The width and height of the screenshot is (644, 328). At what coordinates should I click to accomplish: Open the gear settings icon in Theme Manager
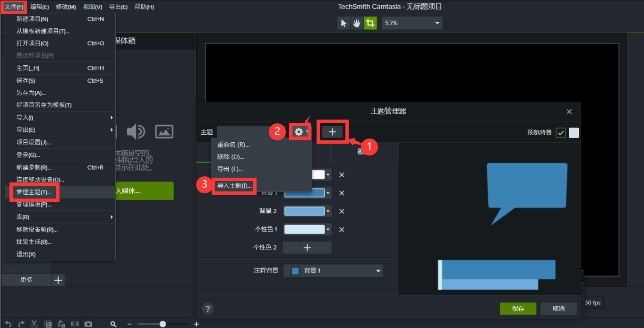tap(299, 132)
